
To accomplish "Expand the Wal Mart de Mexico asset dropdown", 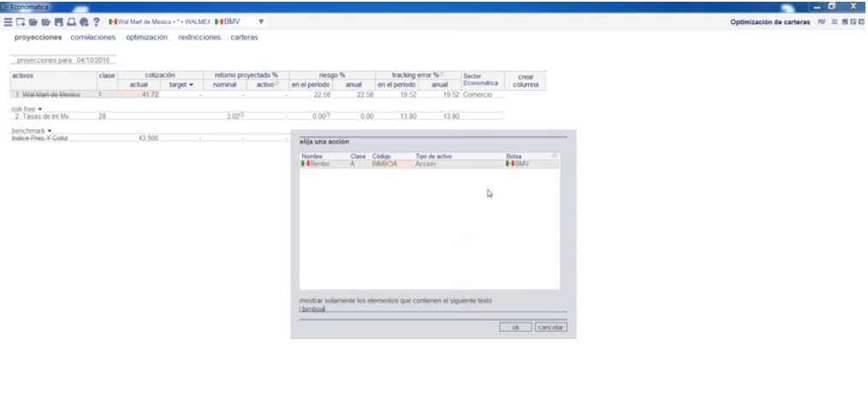I will [261, 21].
